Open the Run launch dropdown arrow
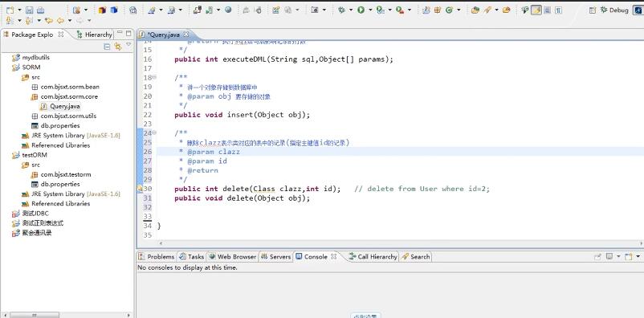Image resolution: width=644 pixels, height=318 pixels. click(370, 10)
